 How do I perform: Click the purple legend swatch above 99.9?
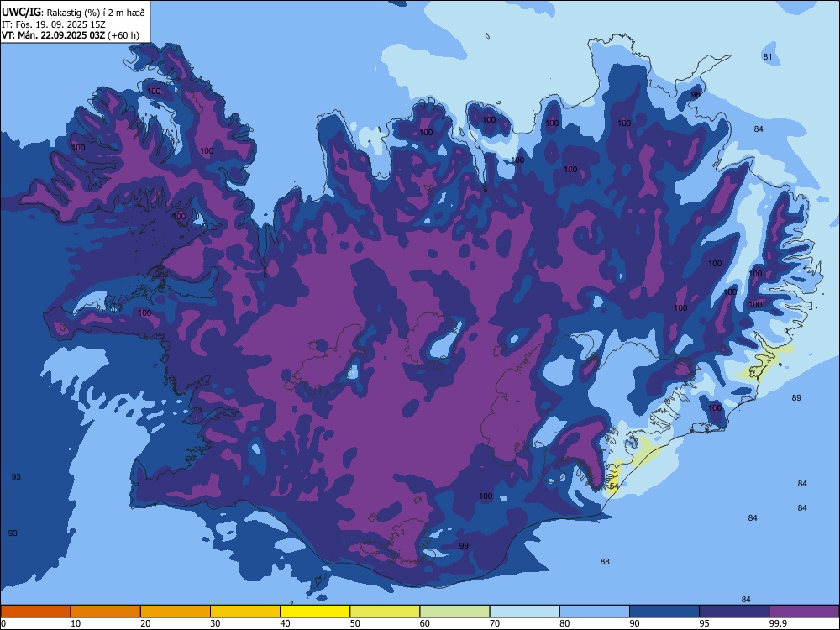(x=804, y=612)
